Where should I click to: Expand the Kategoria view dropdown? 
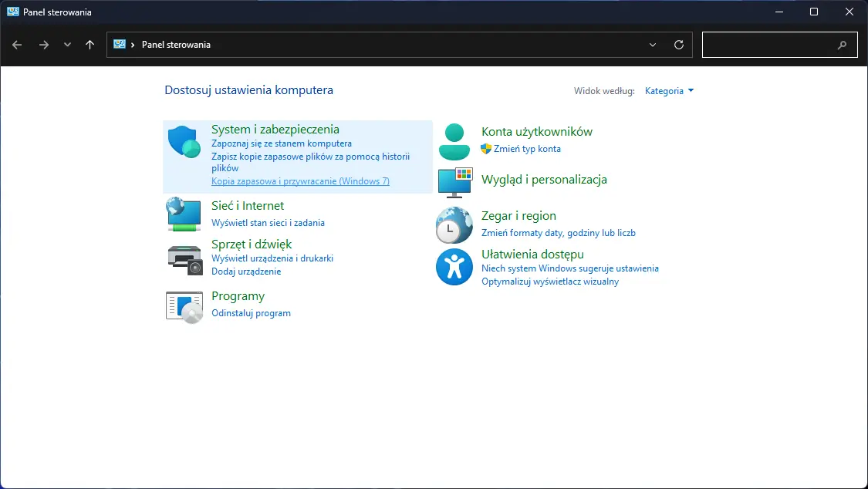click(669, 91)
